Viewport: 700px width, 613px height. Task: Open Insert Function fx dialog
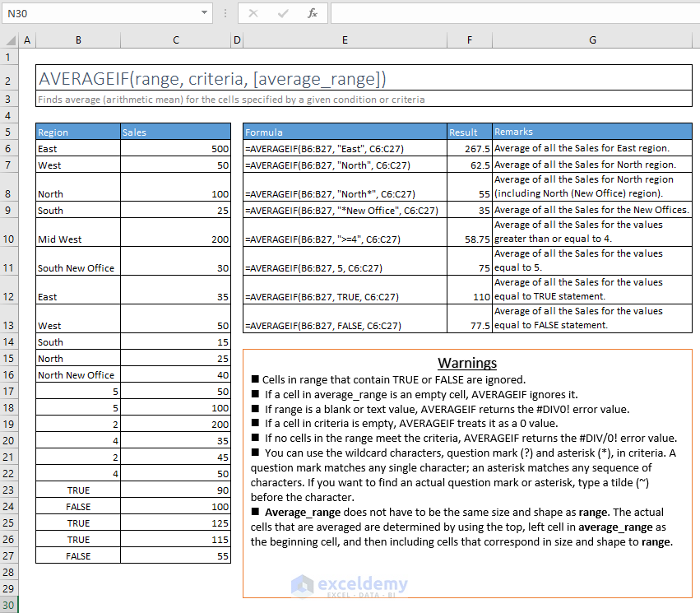[312, 13]
